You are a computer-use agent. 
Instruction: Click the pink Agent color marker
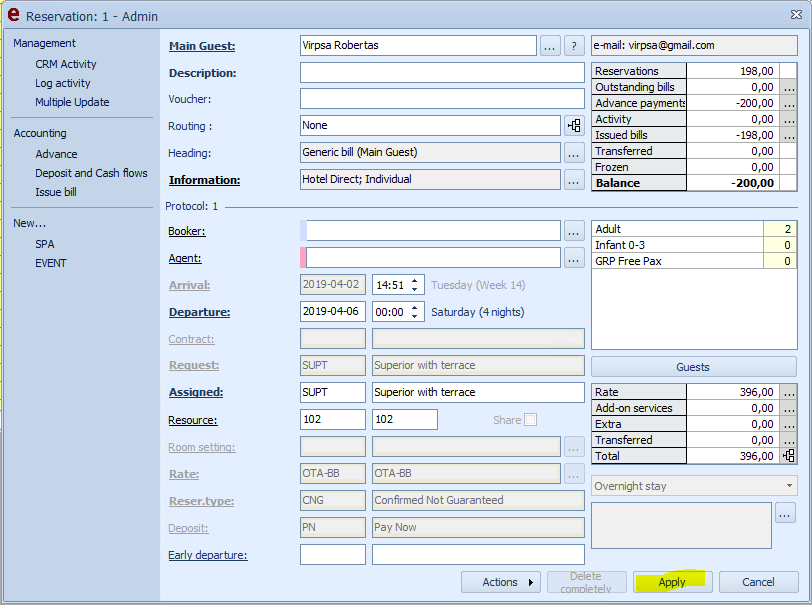[303, 258]
